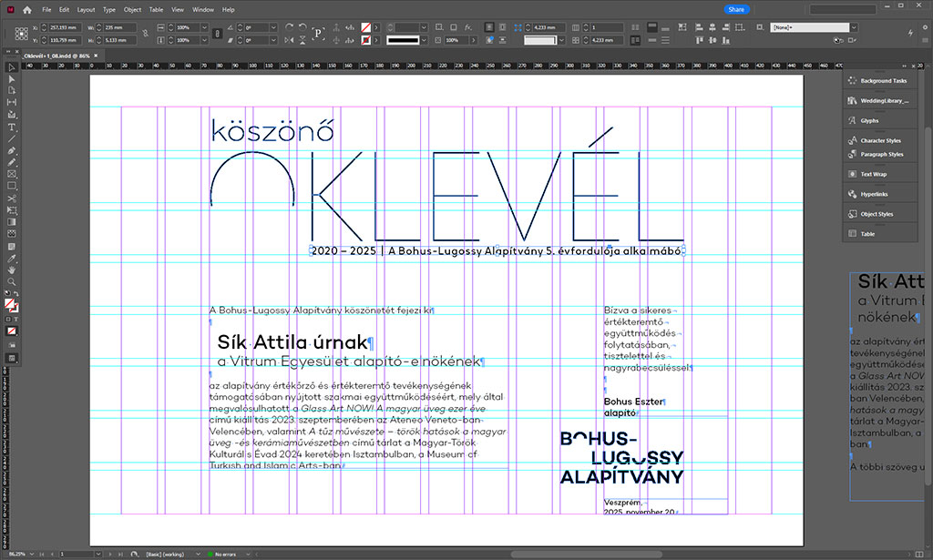
Task: Select the Pencil tool
Action: pos(11,162)
